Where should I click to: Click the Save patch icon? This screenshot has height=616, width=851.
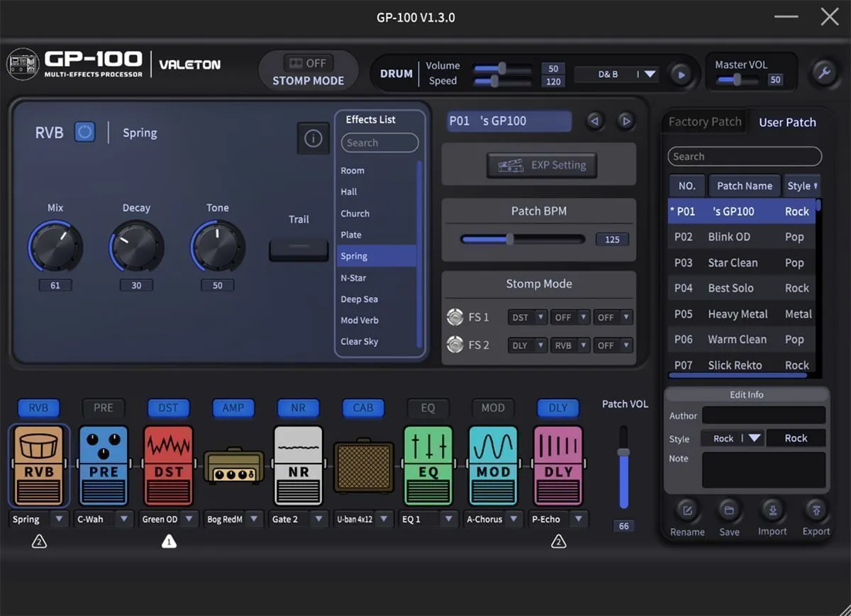pos(728,510)
